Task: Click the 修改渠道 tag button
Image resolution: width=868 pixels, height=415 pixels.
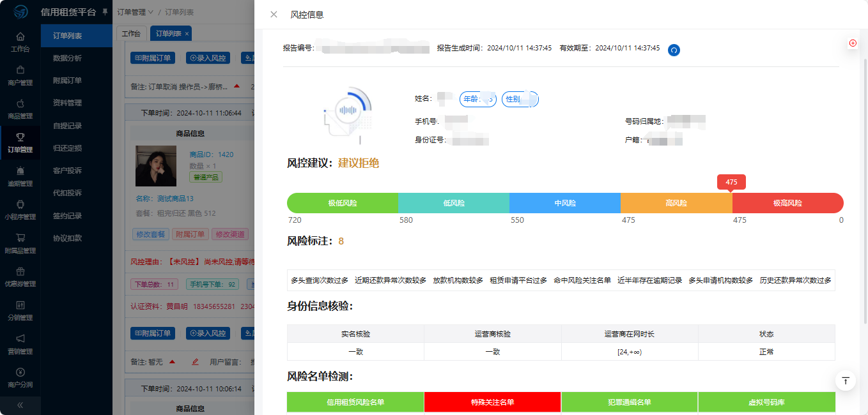Action: click(229, 234)
